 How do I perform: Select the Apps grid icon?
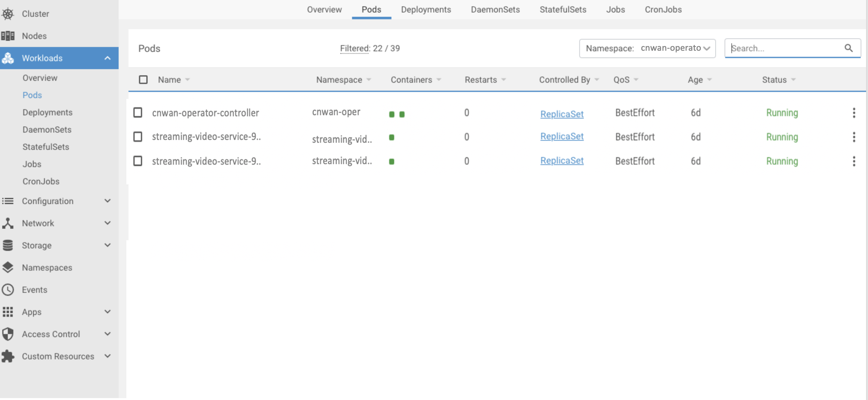[8, 312]
